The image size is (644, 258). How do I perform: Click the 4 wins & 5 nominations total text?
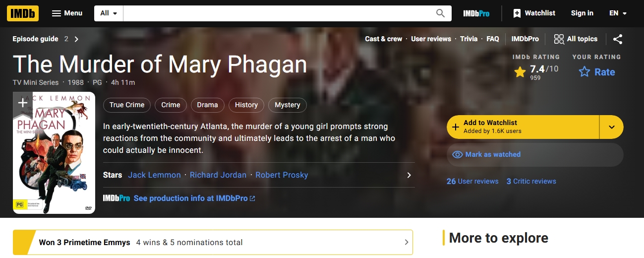pyautogui.click(x=189, y=242)
